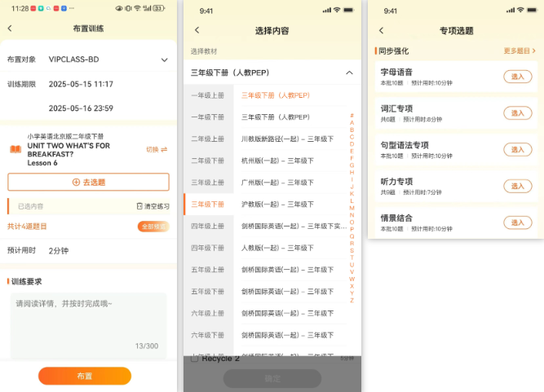The width and height of the screenshot is (544, 392).
Task: Choose 人教版(一起) - 三年级下
Action: coord(277,249)
